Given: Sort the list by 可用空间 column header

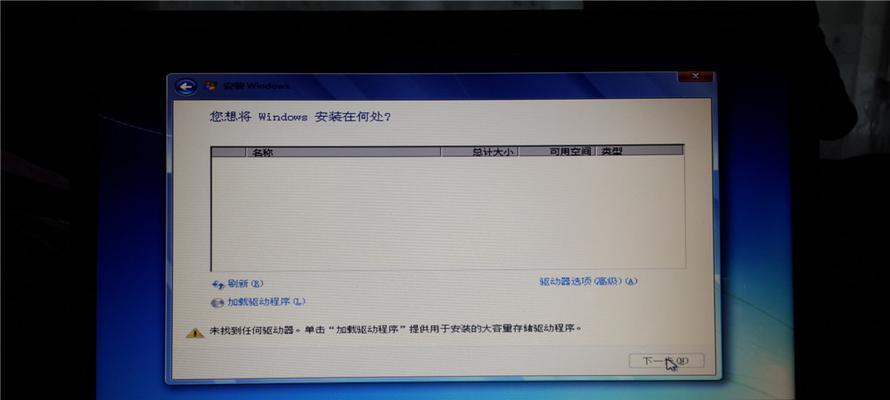Looking at the screenshot, I should (556, 151).
